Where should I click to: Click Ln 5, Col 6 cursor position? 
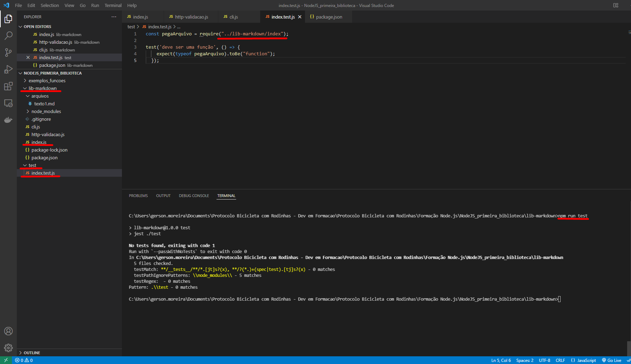tap(501, 360)
